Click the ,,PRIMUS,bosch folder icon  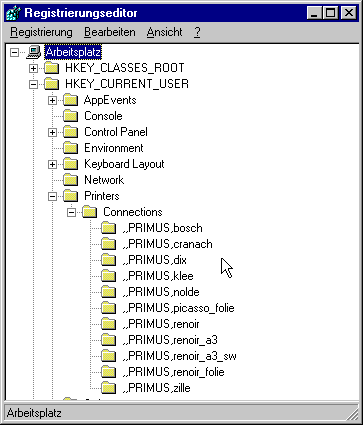coord(109,228)
